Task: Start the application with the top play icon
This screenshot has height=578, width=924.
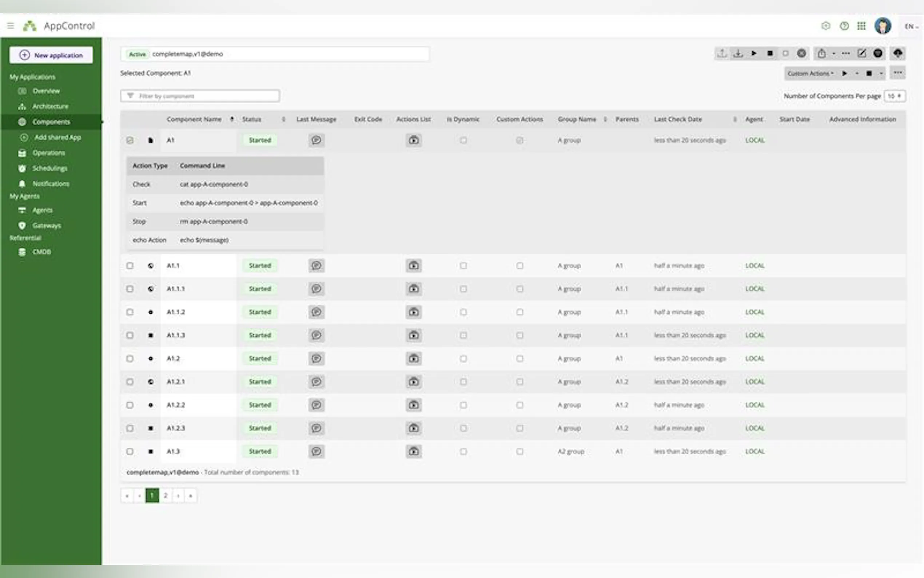Action: (x=754, y=54)
